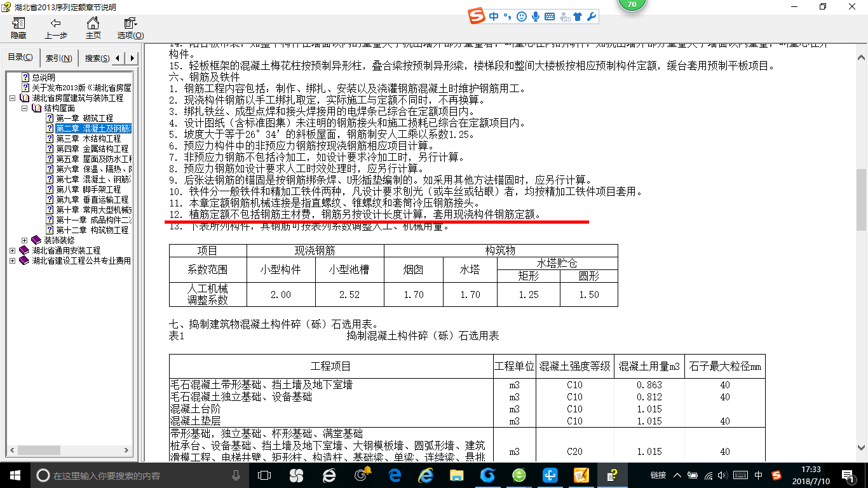868x488 pixels.
Task: Open the 选项(O) toolbar menu
Action: pos(130,29)
